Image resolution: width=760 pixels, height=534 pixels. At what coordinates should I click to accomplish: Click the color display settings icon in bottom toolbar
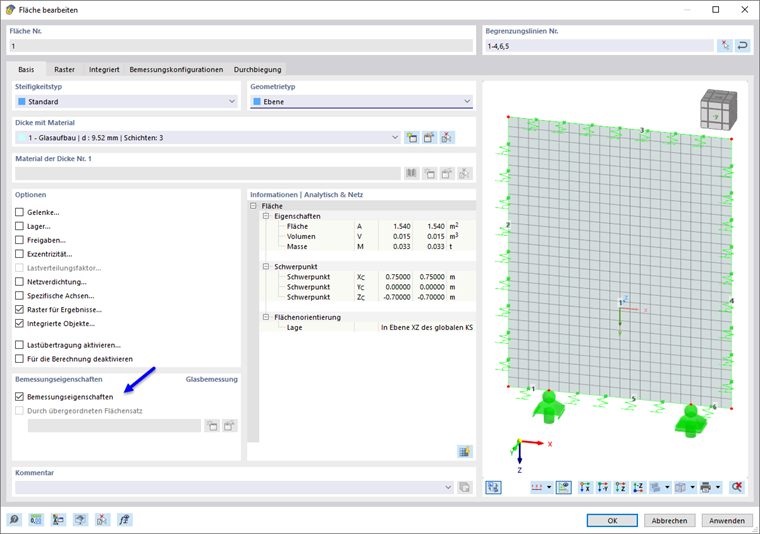[58, 520]
